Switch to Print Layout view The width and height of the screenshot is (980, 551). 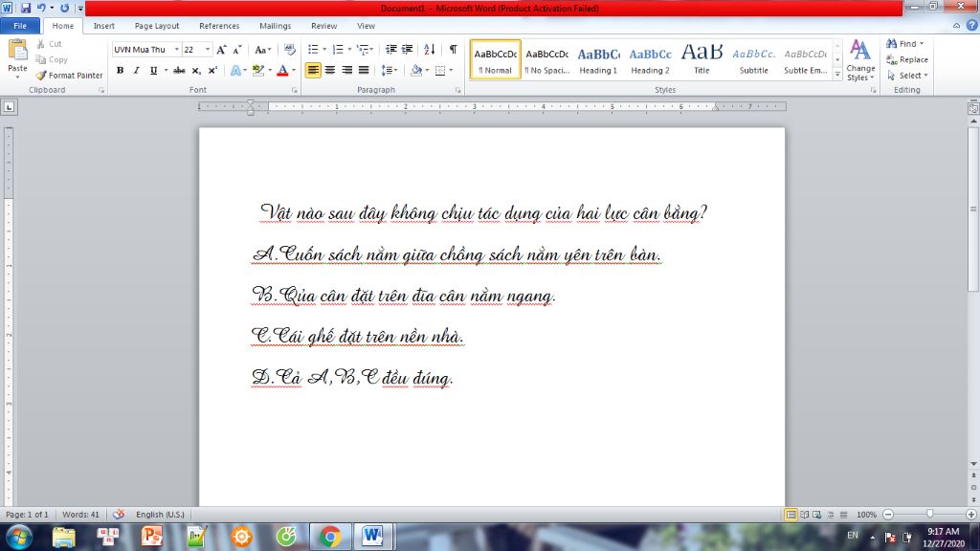(791, 515)
